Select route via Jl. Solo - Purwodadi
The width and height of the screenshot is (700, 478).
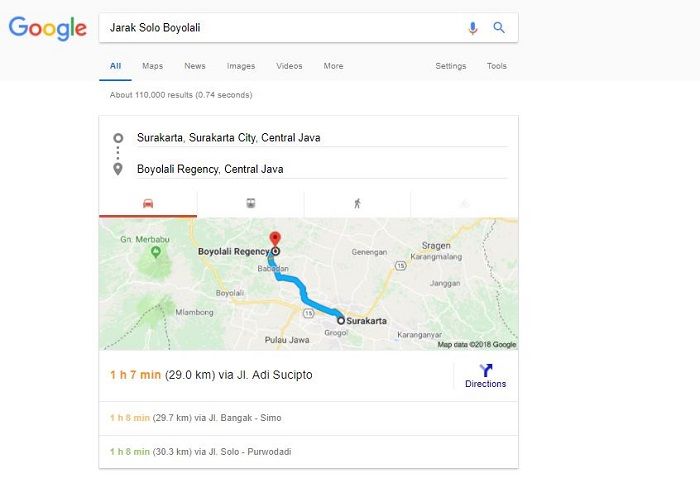(308, 452)
